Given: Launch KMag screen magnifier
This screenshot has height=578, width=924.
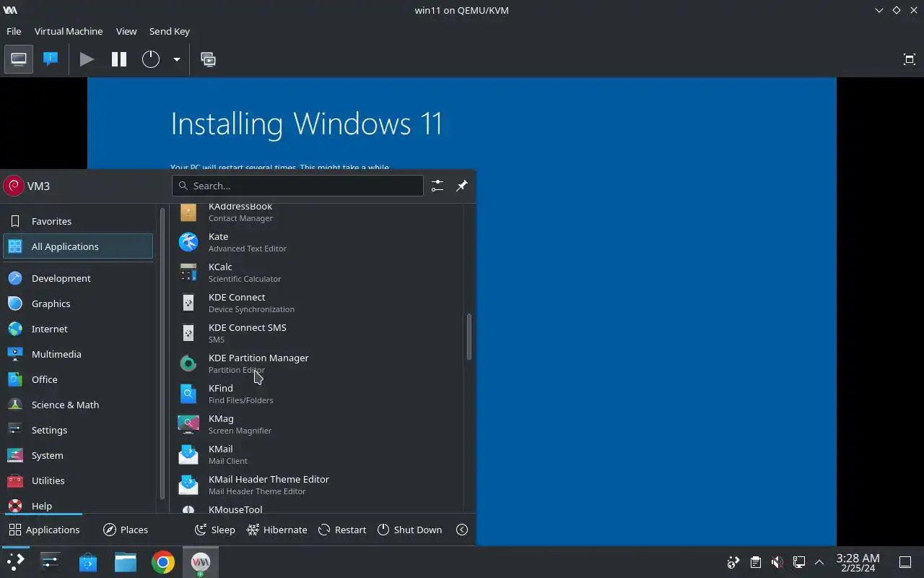Looking at the screenshot, I should pyautogui.click(x=316, y=424).
